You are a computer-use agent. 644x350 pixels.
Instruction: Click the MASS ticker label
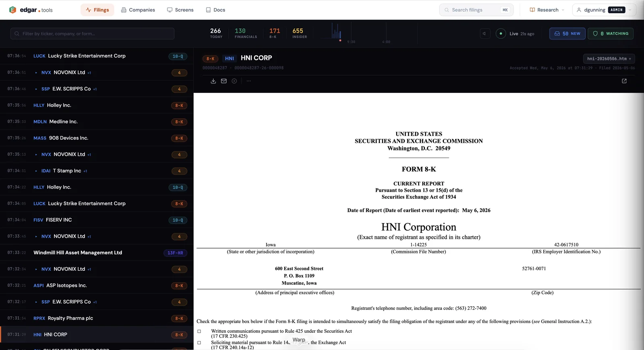coord(40,138)
